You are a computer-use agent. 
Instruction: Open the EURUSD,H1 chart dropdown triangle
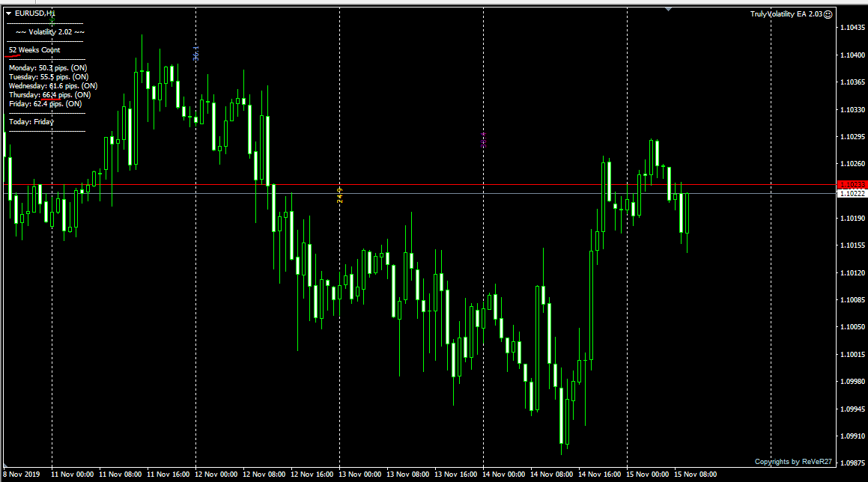(x=9, y=13)
